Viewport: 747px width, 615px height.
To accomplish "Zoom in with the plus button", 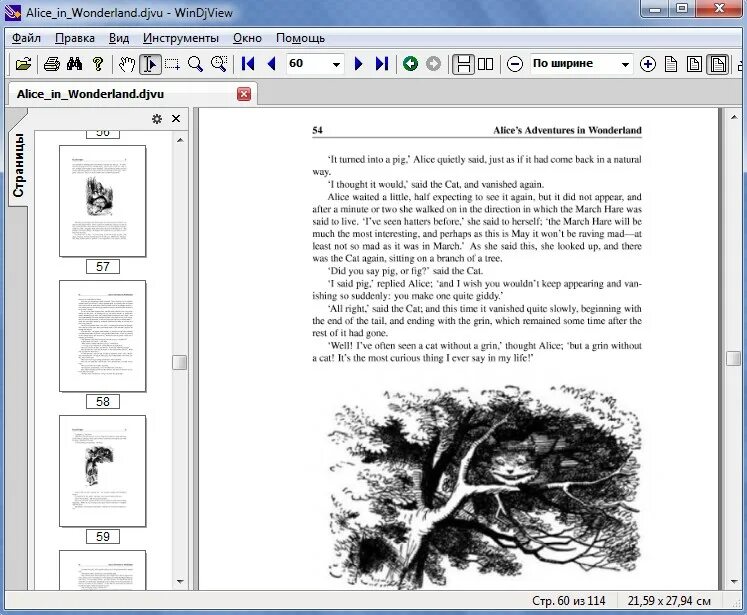I will [647, 64].
